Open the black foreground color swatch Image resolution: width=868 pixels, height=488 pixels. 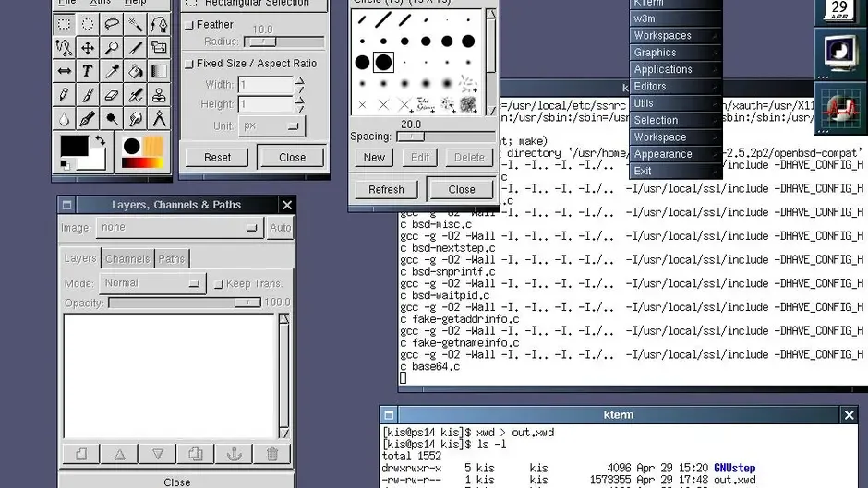pos(74,146)
